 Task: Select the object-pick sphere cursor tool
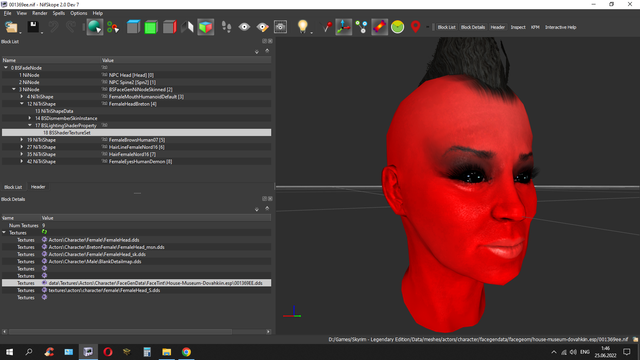[95, 27]
